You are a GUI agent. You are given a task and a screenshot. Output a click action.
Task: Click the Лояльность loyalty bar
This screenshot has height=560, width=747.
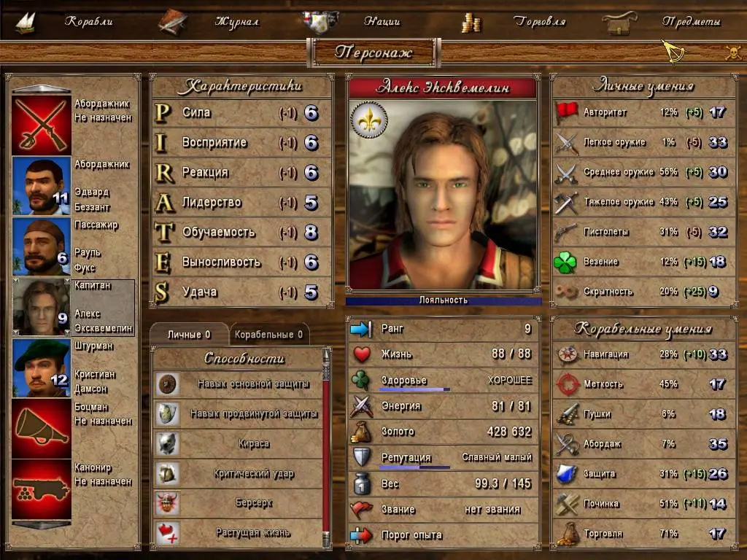[x=444, y=300]
